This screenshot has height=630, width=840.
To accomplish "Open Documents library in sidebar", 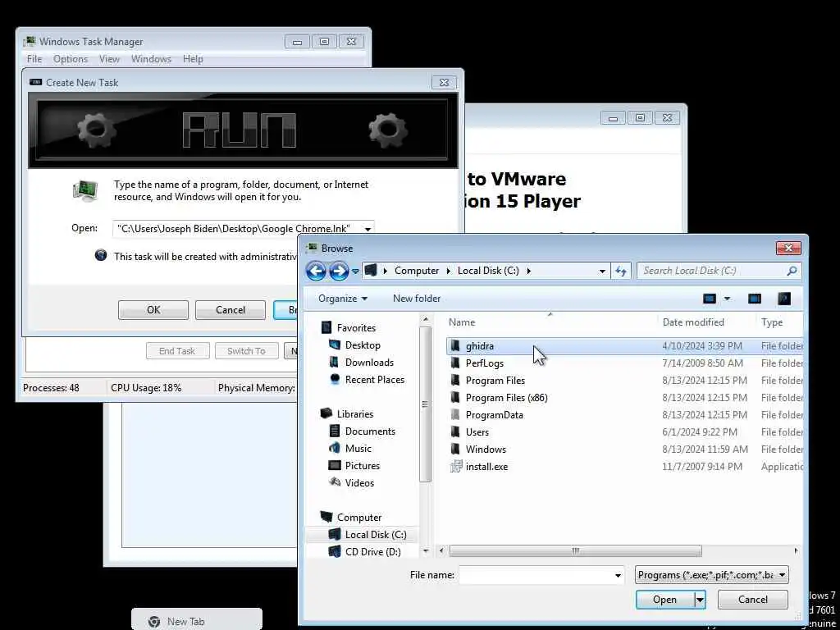I will tap(370, 431).
